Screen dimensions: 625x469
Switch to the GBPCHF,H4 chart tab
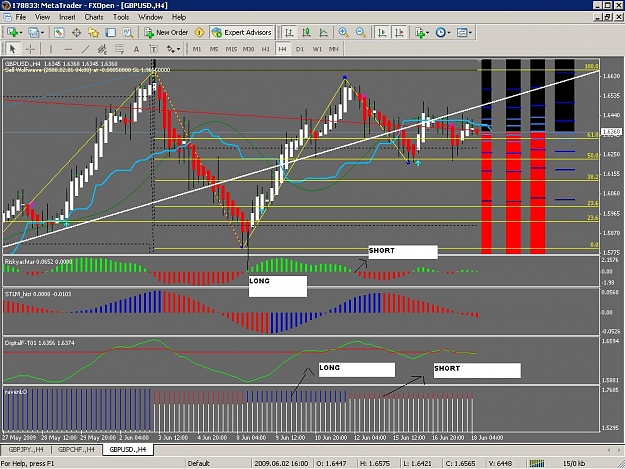(77, 449)
